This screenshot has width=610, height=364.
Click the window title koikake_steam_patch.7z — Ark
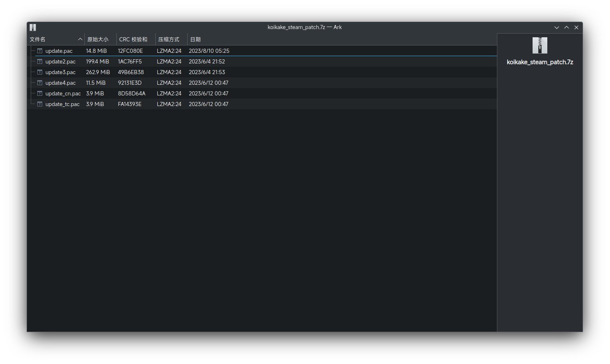click(305, 27)
